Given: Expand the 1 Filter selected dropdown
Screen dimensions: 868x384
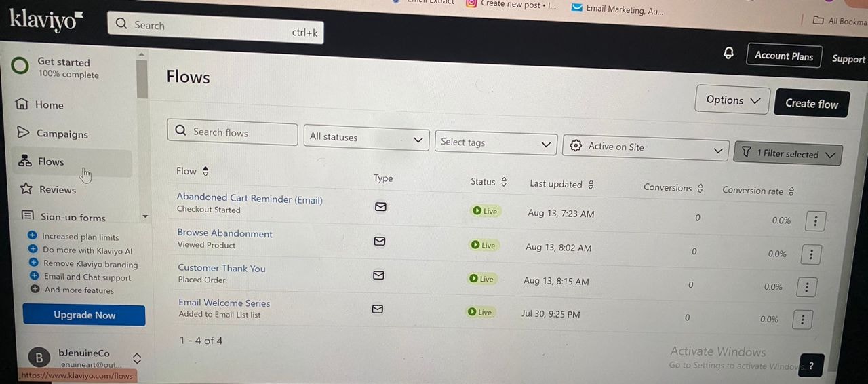Looking at the screenshot, I should pyautogui.click(x=788, y=154).
